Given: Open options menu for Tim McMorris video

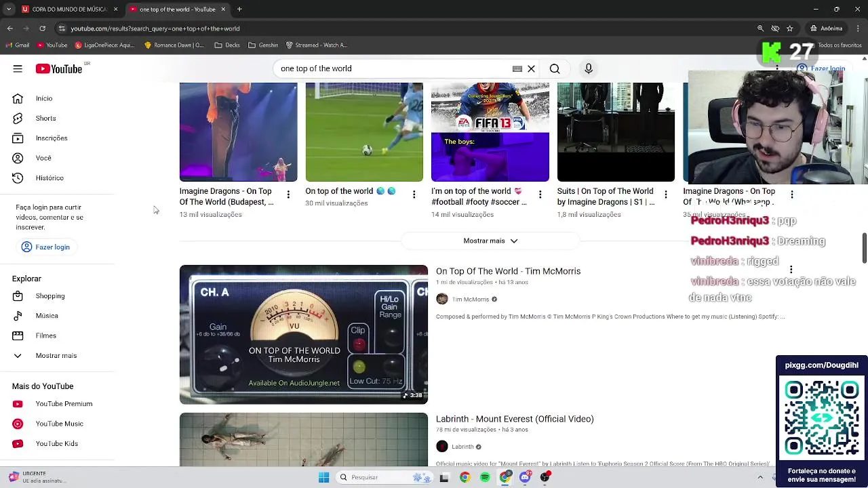Looking at the screenshot, I should pyautogui.click(x=791, y=270).
